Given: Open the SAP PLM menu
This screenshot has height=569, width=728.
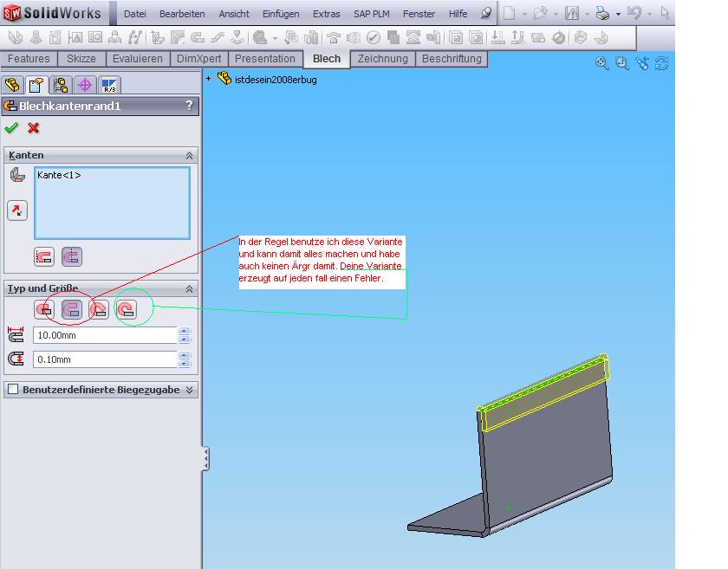Looking at the screenshot, I should point(372,14).
